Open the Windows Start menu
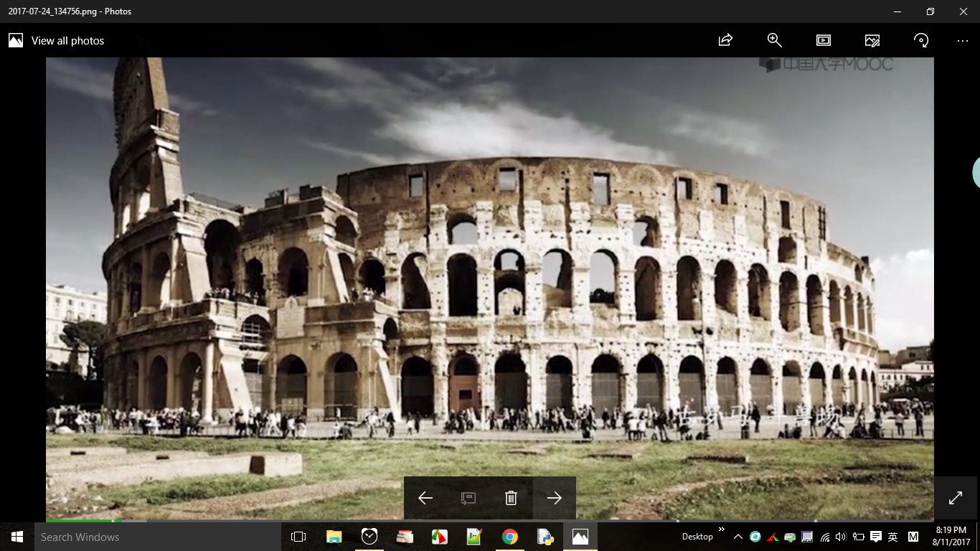The width and height of the screenshot is (980, 551). pos(17,537)
